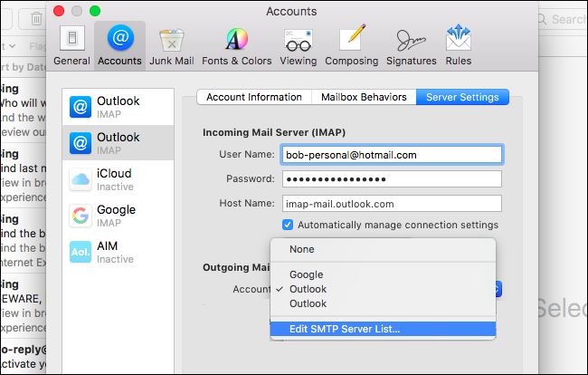Click the Aol. account icon
Image resolution: width=588 pixels, height=375 pixels.
(81, 252)
